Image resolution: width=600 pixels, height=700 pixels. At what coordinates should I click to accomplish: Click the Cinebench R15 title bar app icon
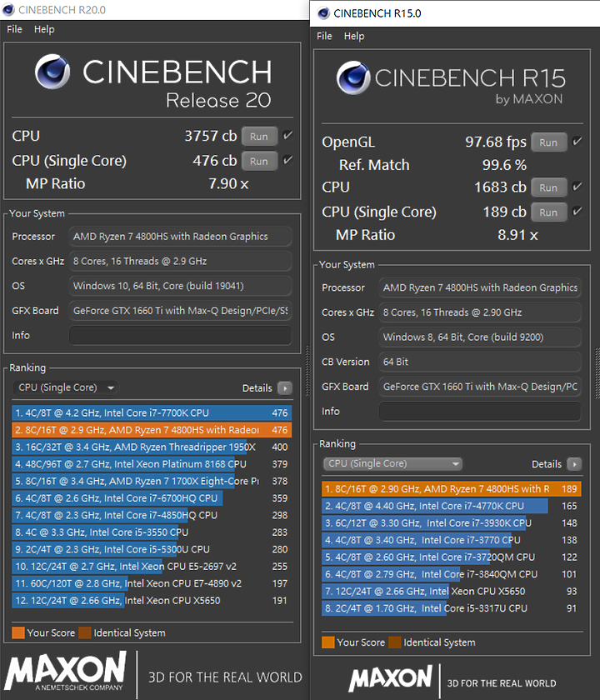coord(323,13)
